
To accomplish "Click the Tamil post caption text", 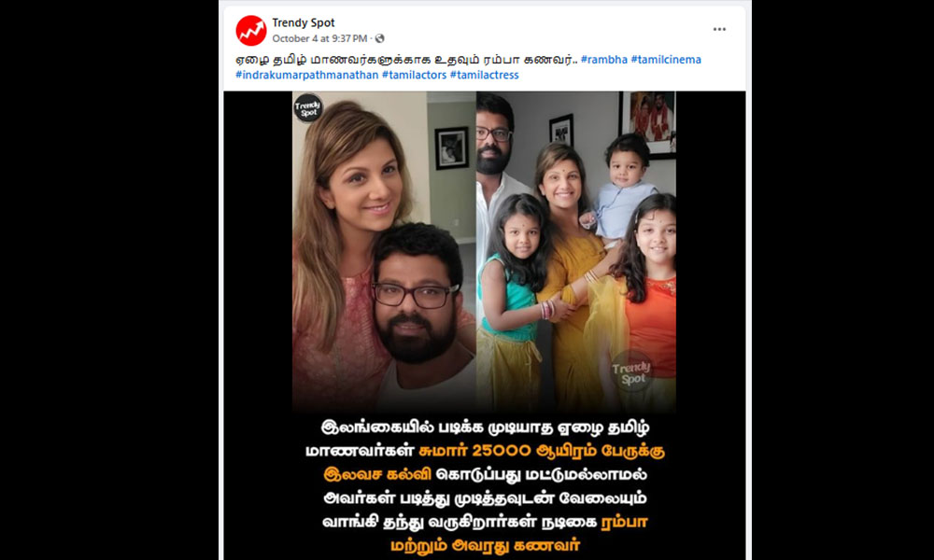I will (406, 60).
